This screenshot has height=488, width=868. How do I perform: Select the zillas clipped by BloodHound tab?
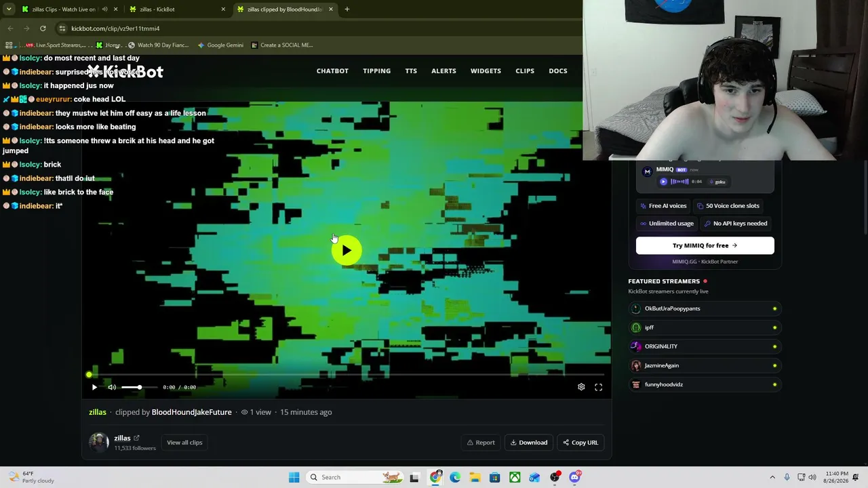285,9
